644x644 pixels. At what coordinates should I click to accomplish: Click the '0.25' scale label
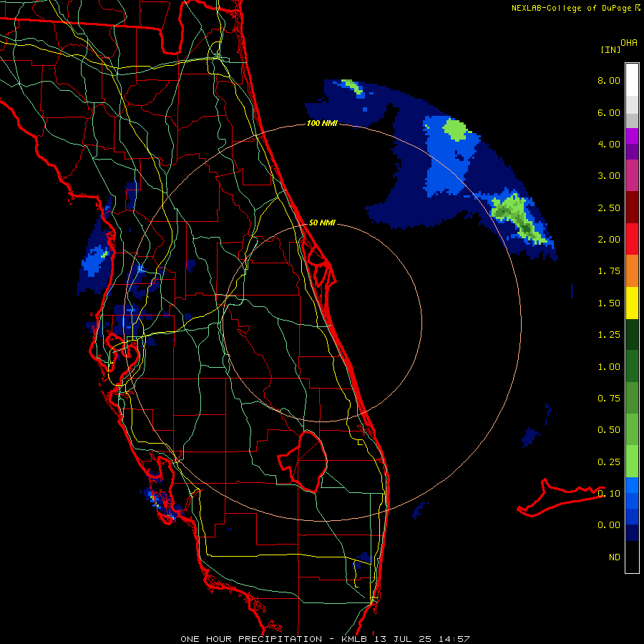[x=609, y=462]
